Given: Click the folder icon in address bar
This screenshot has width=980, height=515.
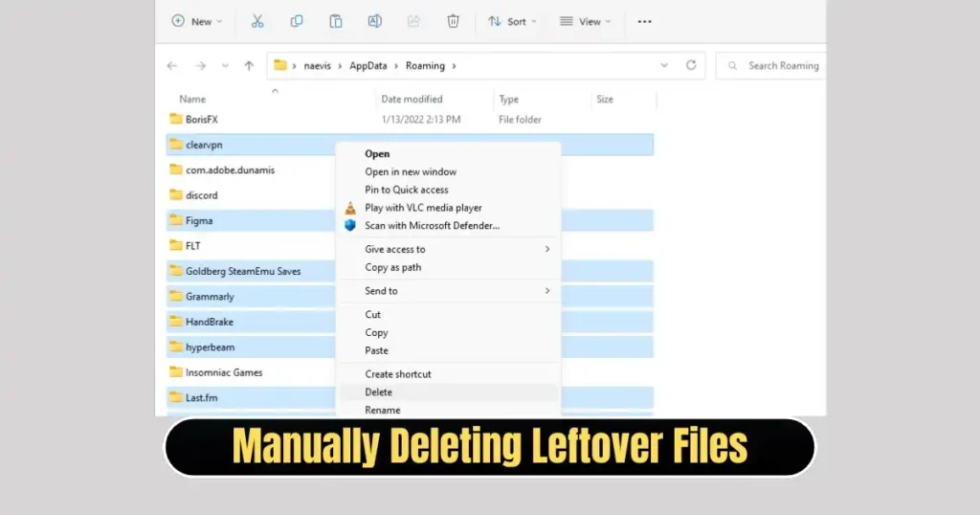Looking at the screenshot, I should [280, 65].
